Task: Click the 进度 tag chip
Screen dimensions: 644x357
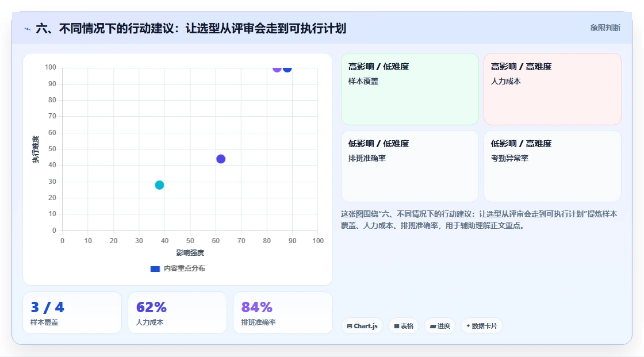Action: 440,326
